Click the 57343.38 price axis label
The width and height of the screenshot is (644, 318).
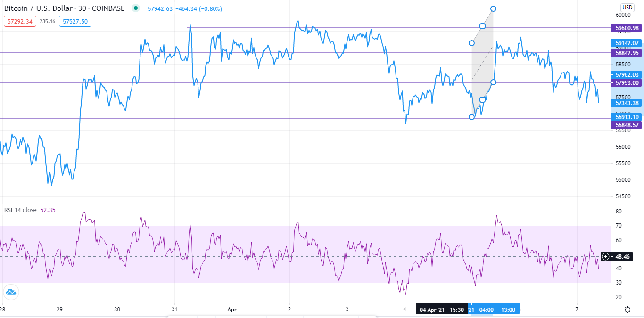point(627,103)
